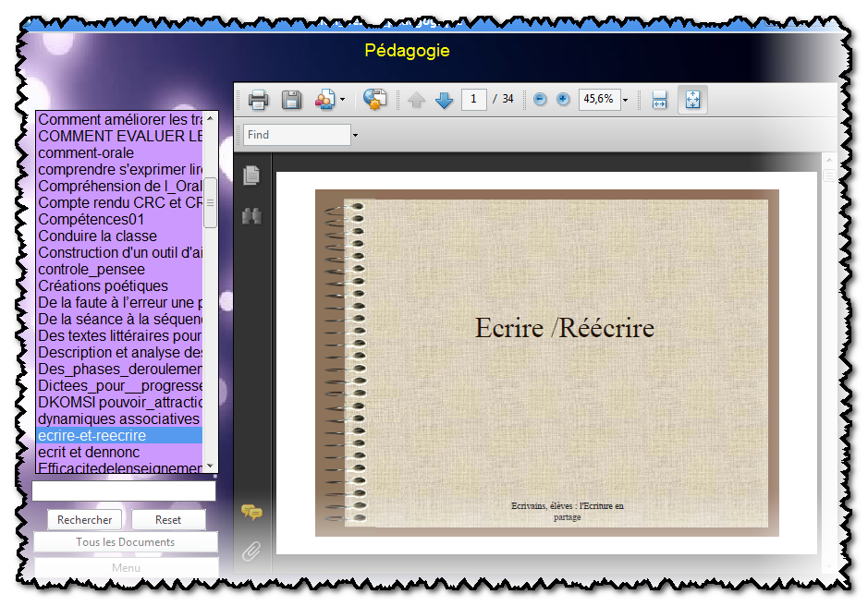Select 'Créations poétiques' list entry
This screenshot has width=868, height=606.
coord(104,286)
